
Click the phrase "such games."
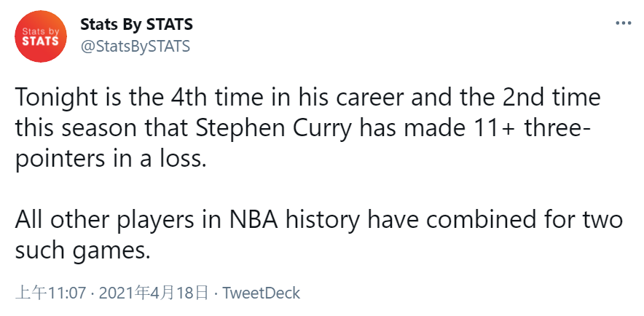[x=82, y=251]
